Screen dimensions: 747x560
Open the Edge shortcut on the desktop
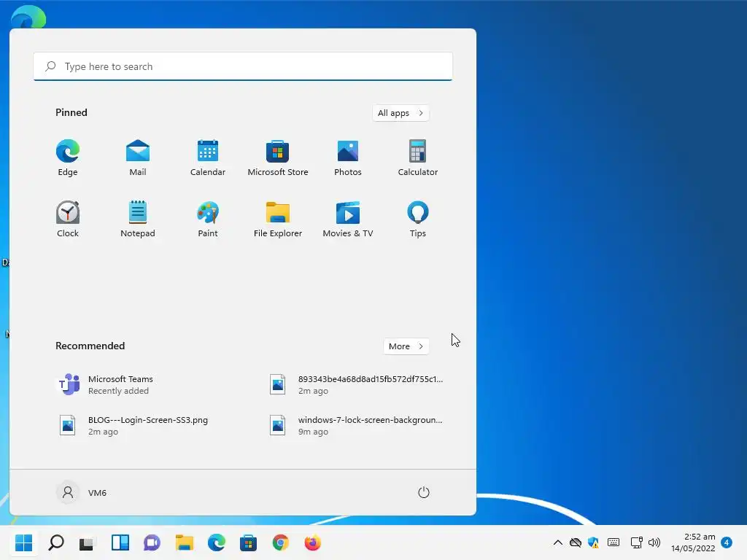tap(28, 18)
